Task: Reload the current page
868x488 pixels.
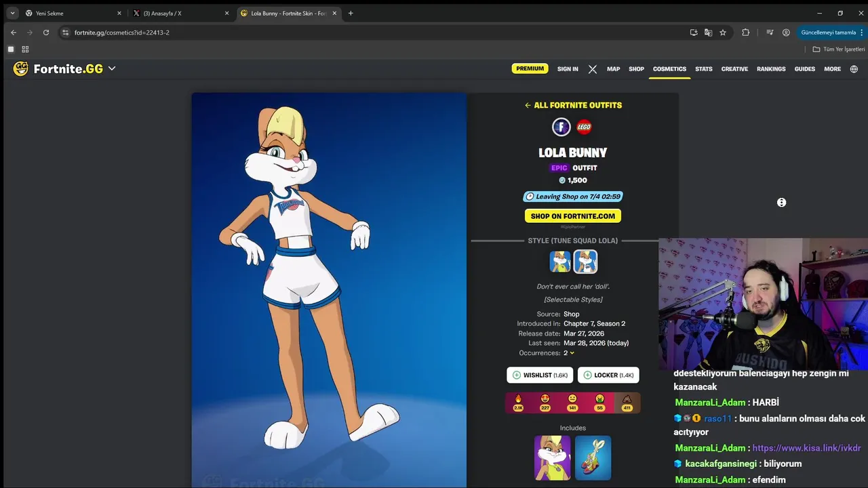Action: (x=46, y=33)
